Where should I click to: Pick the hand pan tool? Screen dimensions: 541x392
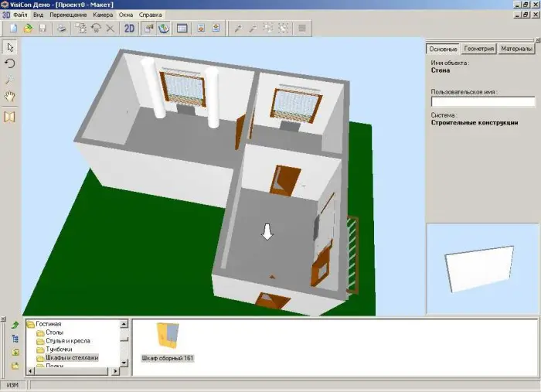(10, 97)
